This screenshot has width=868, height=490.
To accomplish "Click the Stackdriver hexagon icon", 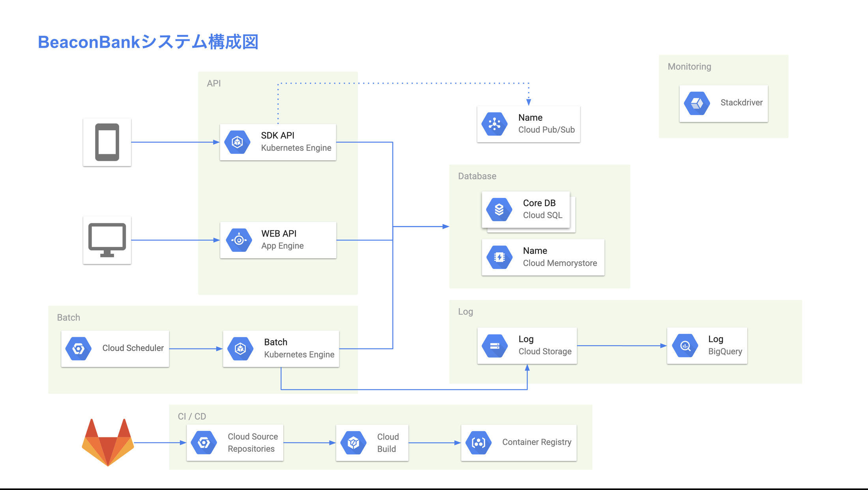I will coord(697,103).
